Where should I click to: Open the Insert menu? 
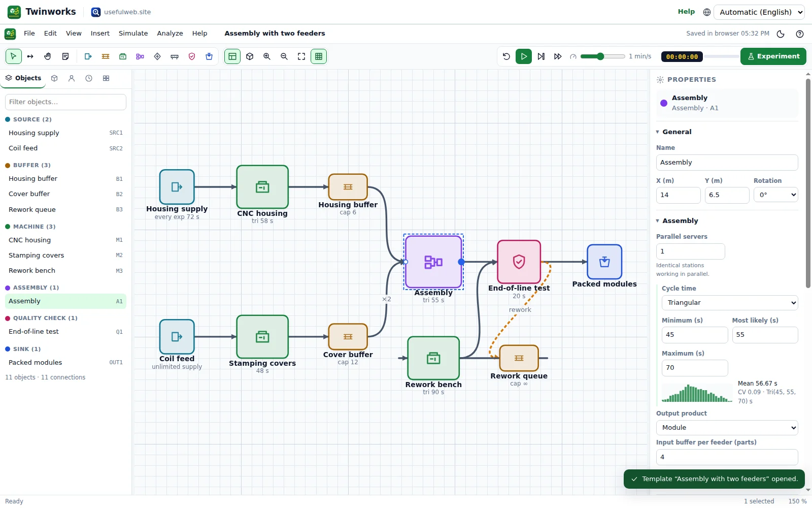(x=100, y=34)
